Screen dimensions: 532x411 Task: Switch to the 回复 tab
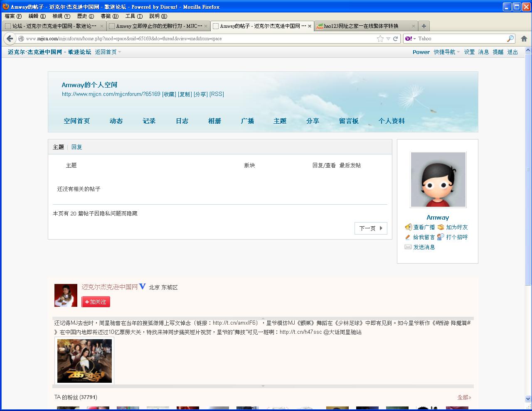[76, 147]
